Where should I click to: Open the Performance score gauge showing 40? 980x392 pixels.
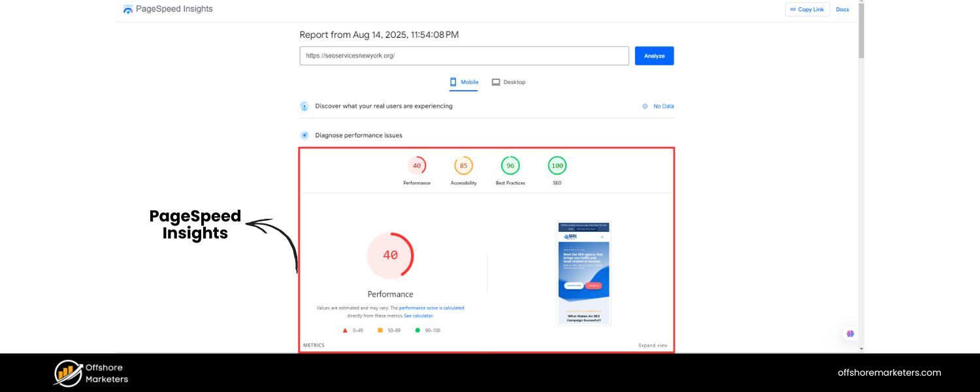pyautogui.click(x=390, y=255)
